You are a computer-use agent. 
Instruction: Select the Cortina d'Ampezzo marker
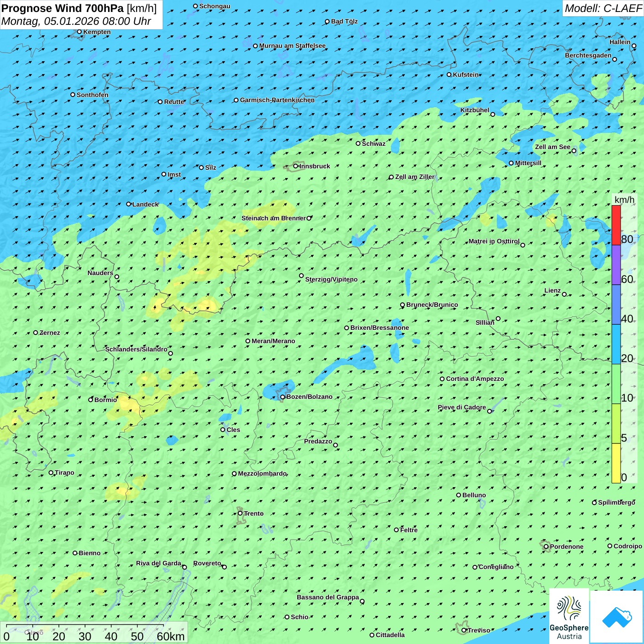442,379
